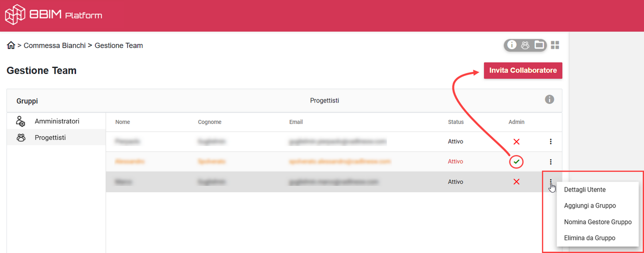Click Progettisti title in table header
Screen dimensions: 644x253
tap(324, 100)
